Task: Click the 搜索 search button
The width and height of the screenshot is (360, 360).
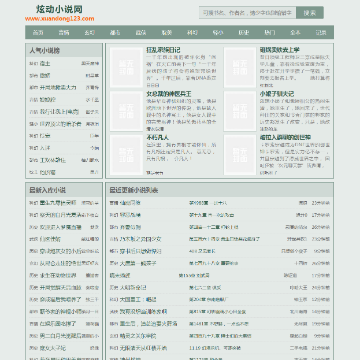Action: [310, 13]
